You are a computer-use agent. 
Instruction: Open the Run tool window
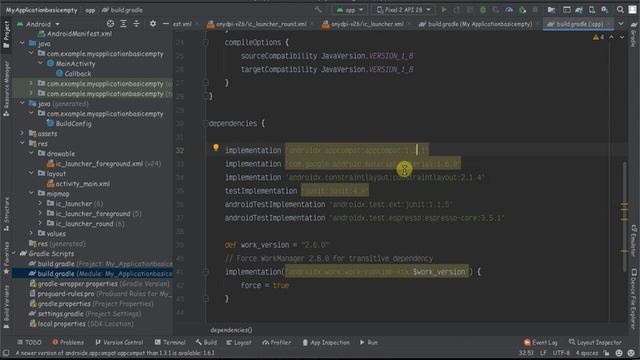[369, 342]
